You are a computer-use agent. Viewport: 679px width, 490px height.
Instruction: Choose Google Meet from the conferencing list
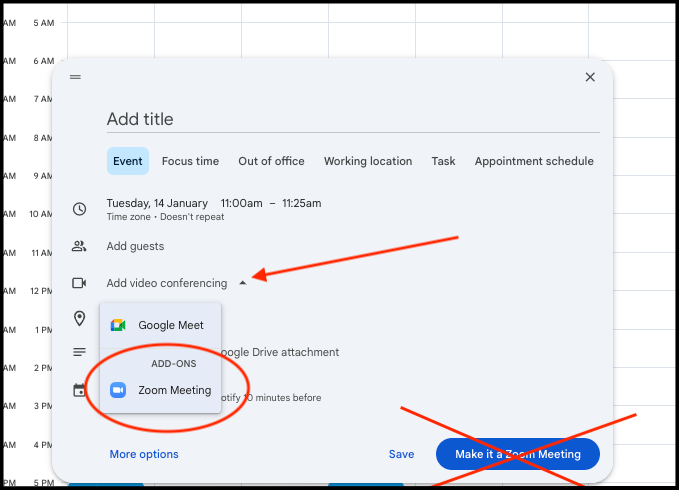(161, 325)
